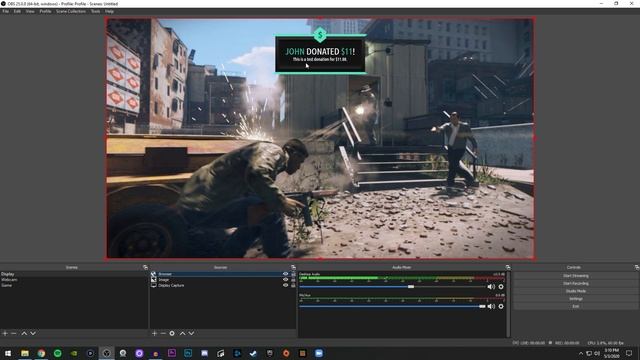The height and width of the screenshot is (360, 640).
Task: Open the Scene Collection menu
Action: (x=71, y=11)
